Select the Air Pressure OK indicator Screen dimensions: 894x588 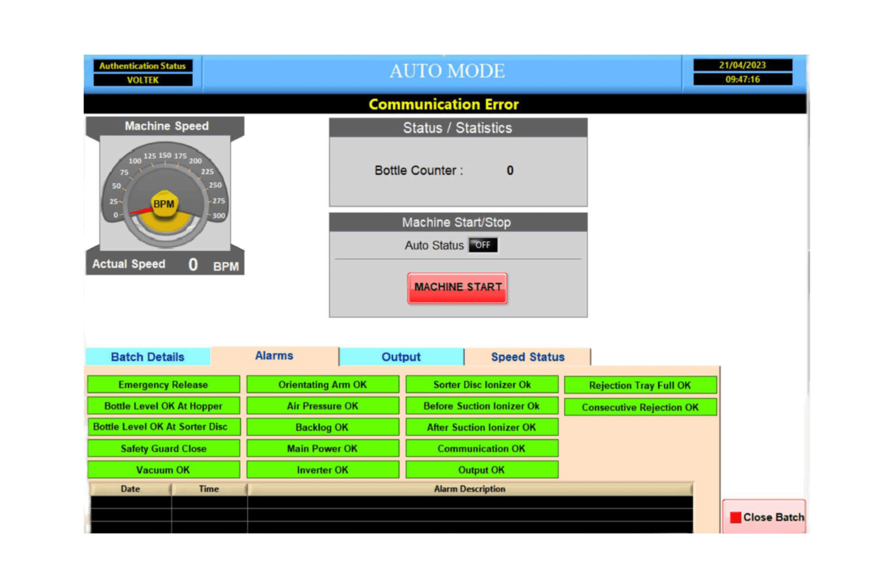[x=322, y=406]
